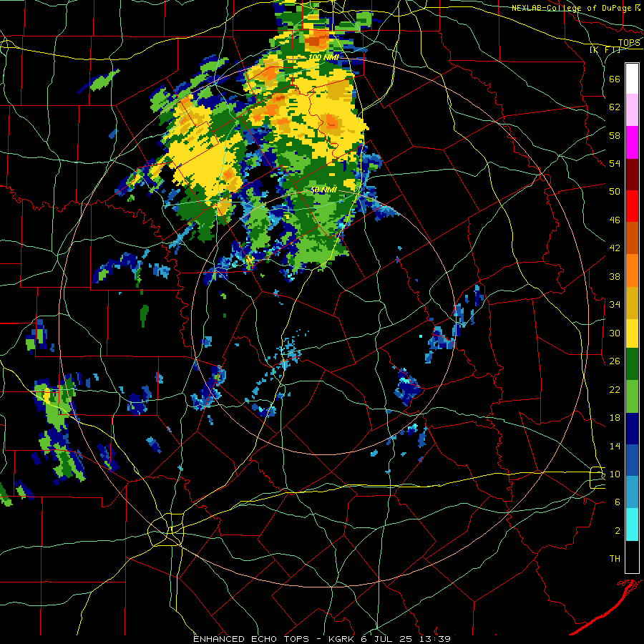The height and width of the screenshot is (644, 644).
Task: Click the 66 scale value label
Action: (x=615, y=79)
